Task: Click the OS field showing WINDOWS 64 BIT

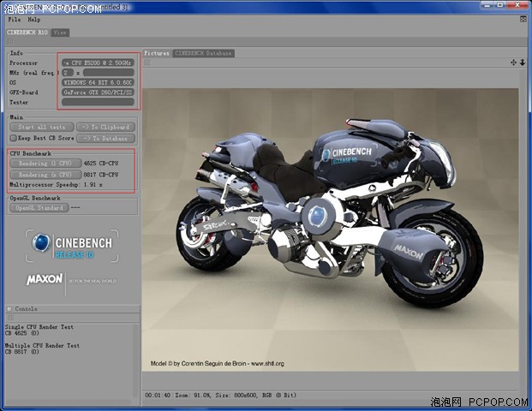Action: (98, 82)
